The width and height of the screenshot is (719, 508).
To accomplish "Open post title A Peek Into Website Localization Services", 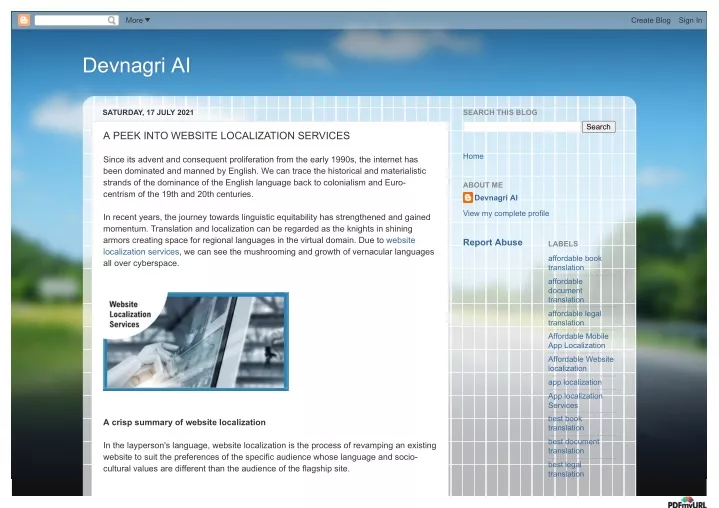I will pos(227,136).
